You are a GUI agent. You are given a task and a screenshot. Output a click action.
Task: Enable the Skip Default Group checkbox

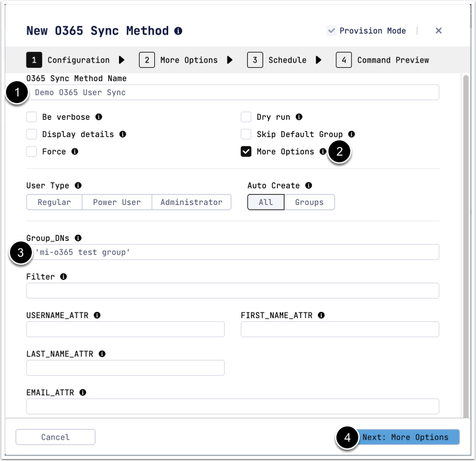pos(246,134)
